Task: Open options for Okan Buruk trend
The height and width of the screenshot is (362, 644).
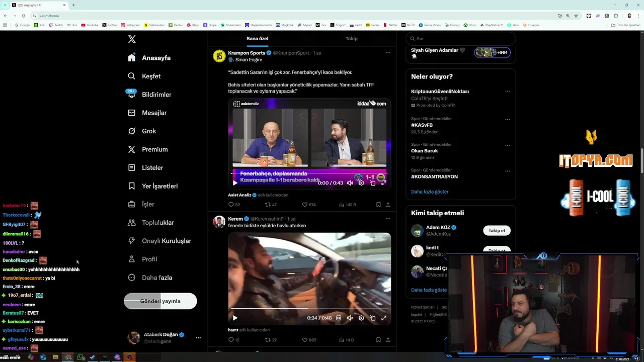Action: pos(507,145)
